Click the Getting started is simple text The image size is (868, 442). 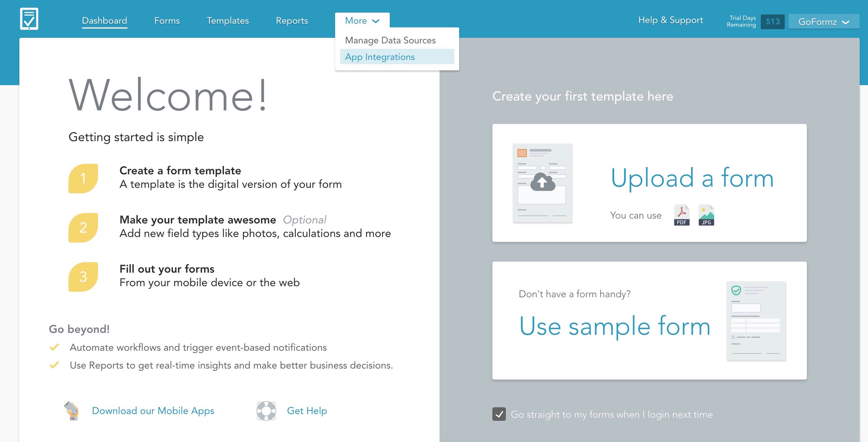[136, 137]
